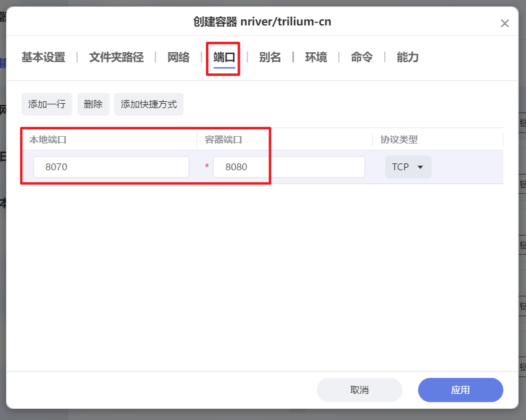Close the 创建容器 dialog

505,23
